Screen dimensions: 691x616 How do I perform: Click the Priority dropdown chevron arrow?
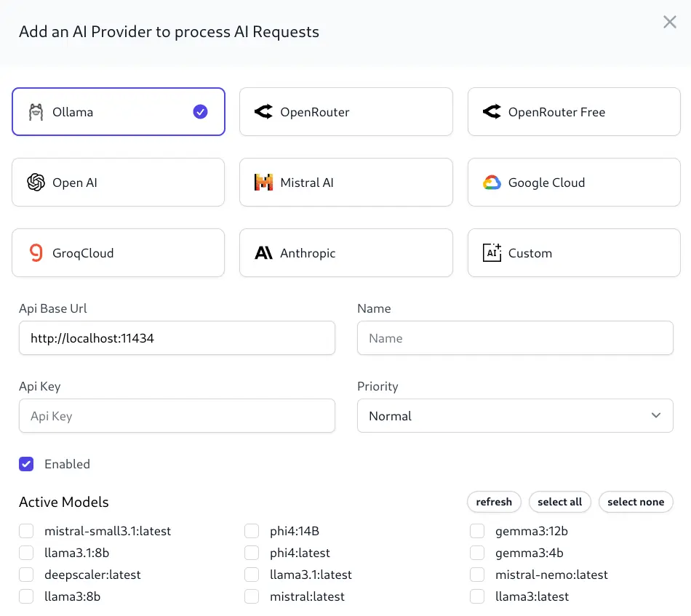[656, 415]
